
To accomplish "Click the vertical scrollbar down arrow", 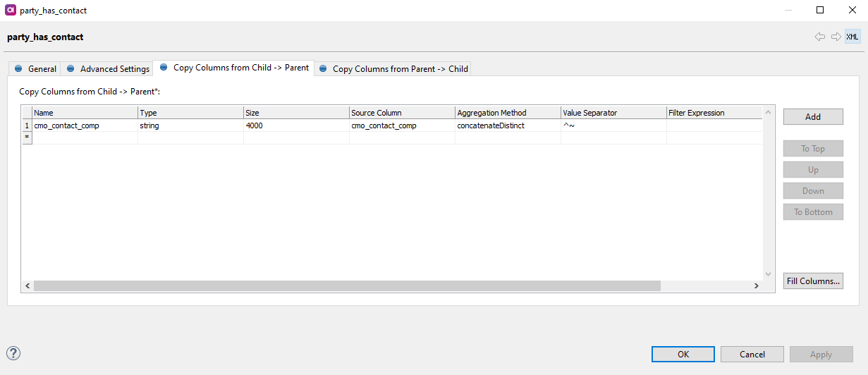I will pos(769,274).
